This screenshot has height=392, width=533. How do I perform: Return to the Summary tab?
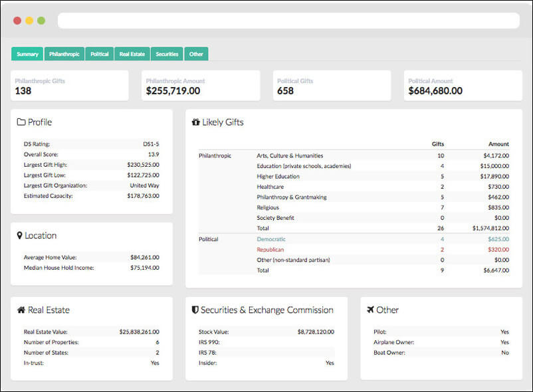[x=27, y=54]
